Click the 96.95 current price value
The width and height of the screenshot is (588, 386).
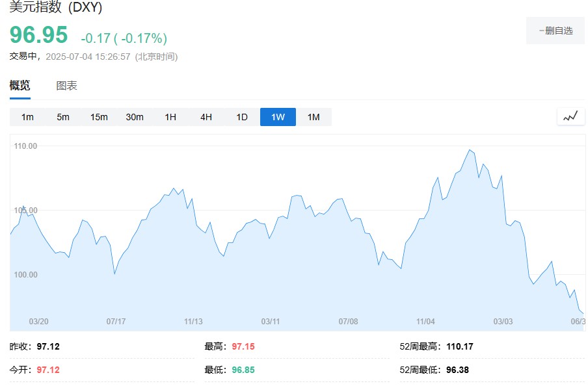38,36
